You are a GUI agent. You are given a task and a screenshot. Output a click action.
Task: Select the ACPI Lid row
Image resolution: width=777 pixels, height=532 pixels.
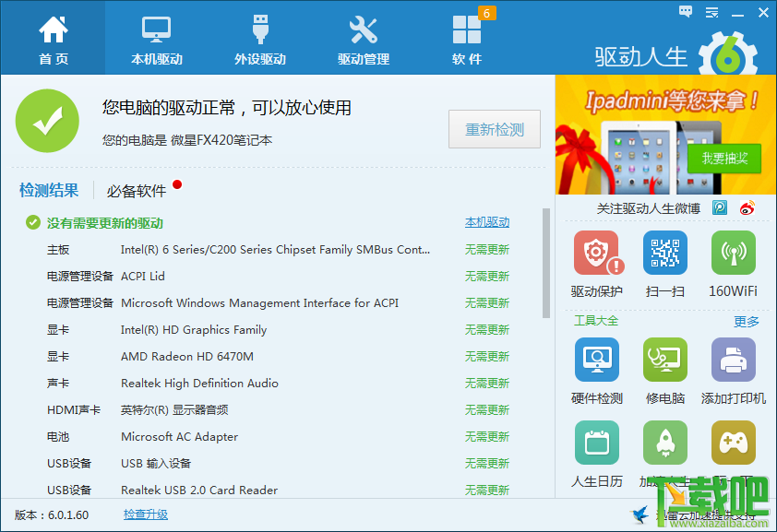coord(279,277)
